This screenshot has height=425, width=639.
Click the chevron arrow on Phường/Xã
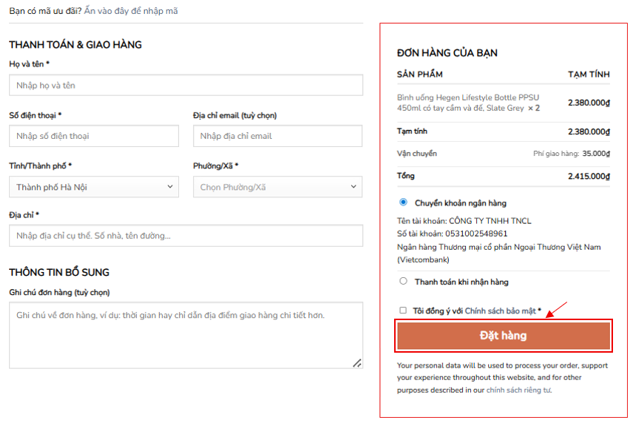click(353, 187)
